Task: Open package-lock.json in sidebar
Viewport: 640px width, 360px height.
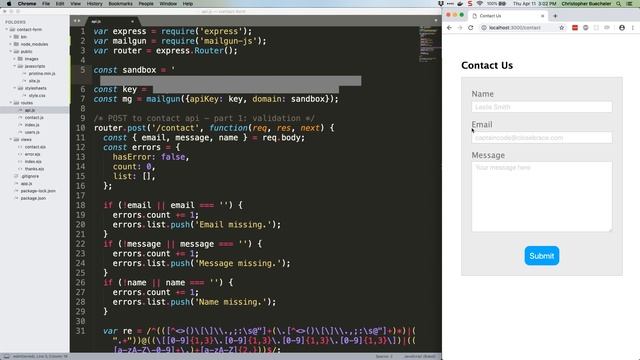Action: coord(38,191)
